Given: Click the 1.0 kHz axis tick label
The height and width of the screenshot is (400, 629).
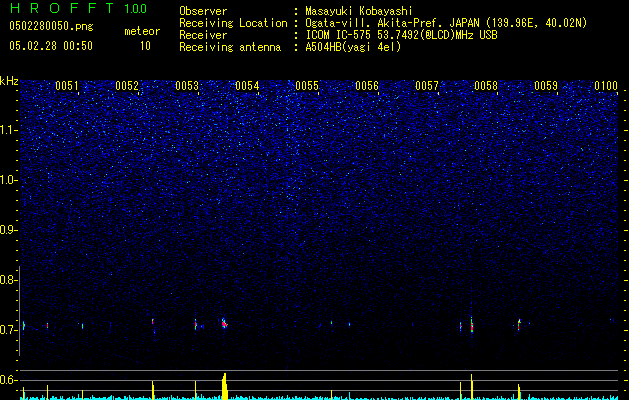Looking at the screenshot, I should click(9, 180).
